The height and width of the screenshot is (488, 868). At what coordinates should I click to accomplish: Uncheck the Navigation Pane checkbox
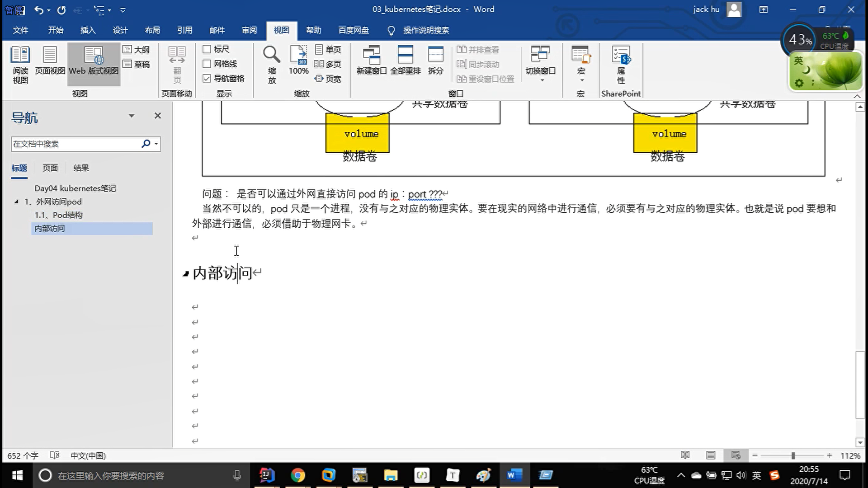pos(207,78)
